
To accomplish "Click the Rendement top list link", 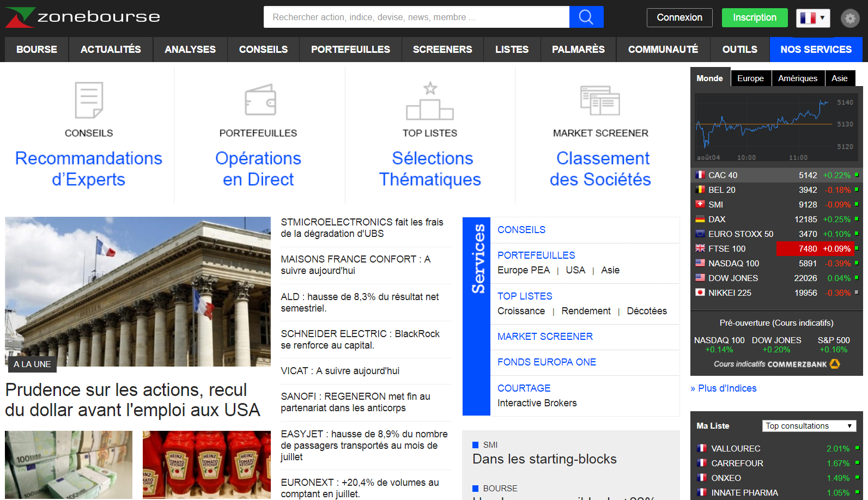I will 586,311.
